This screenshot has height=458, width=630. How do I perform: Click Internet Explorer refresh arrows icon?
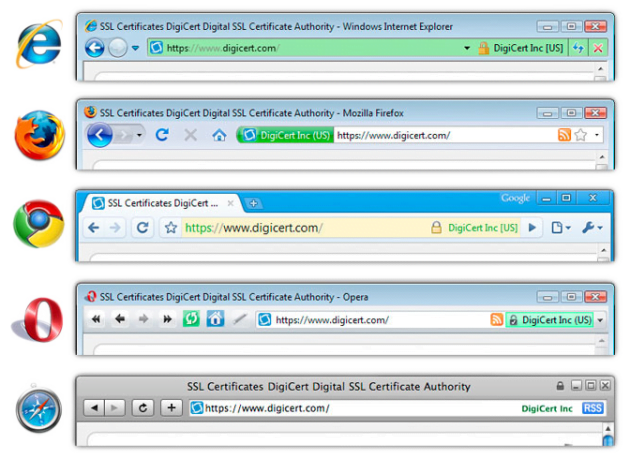coord(578,48)
